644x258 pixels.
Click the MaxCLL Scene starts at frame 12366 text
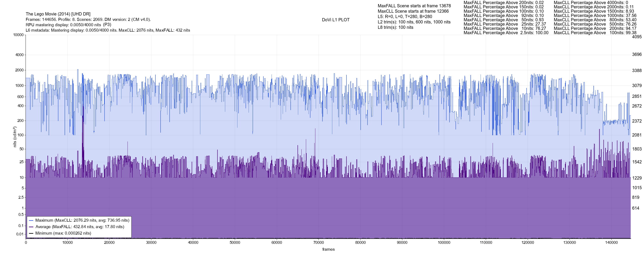click(x=413, y=11)
